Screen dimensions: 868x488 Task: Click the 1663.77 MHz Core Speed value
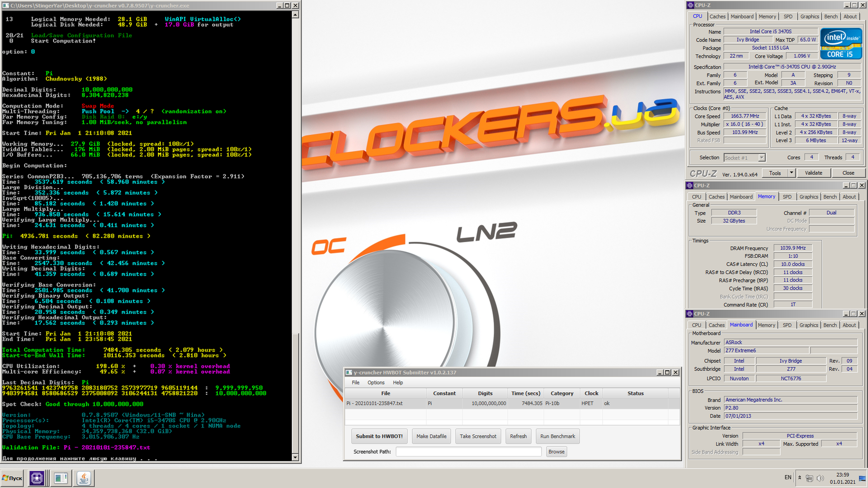point(745,116)
